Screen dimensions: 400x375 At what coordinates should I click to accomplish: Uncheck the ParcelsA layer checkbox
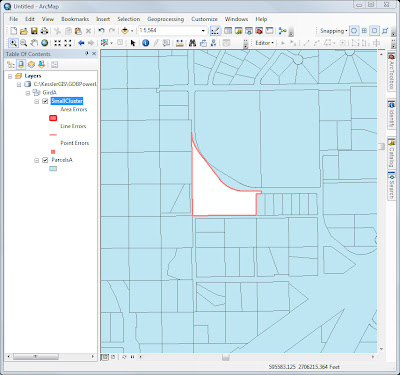tap(45, 160)
